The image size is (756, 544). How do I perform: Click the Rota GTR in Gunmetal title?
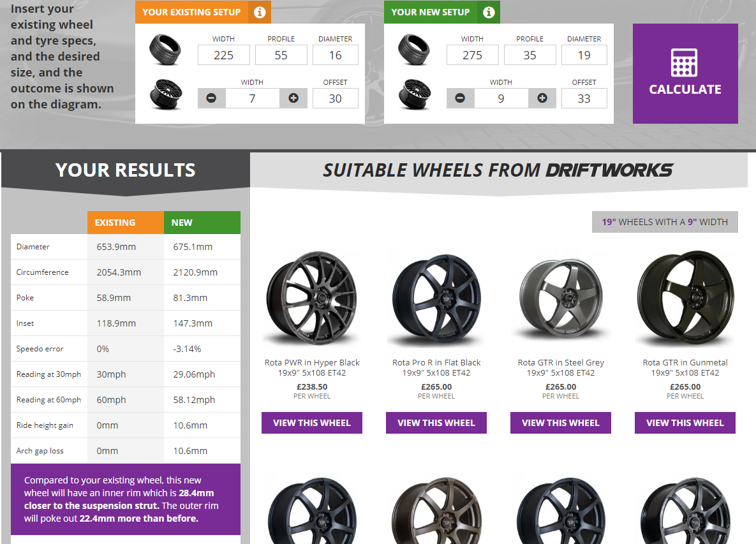point(685,367)
